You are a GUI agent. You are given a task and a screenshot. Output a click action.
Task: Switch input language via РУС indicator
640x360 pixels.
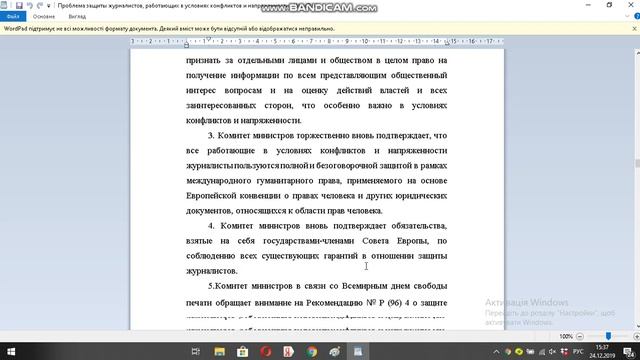point(578,351)
